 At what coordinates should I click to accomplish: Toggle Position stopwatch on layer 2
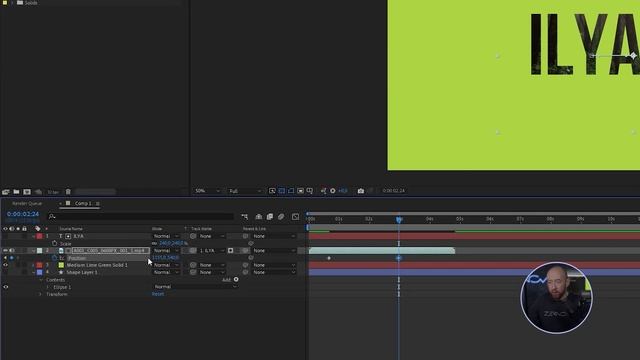point(54,258)
